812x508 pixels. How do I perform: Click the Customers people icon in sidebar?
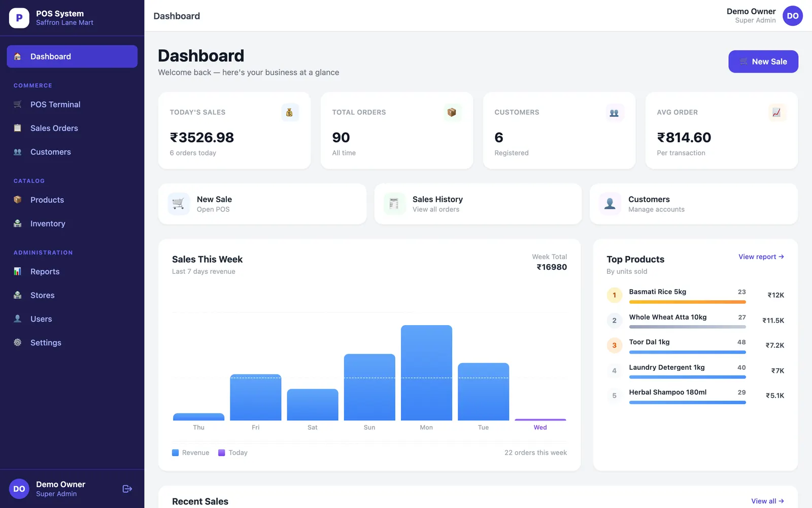[17, 152]
